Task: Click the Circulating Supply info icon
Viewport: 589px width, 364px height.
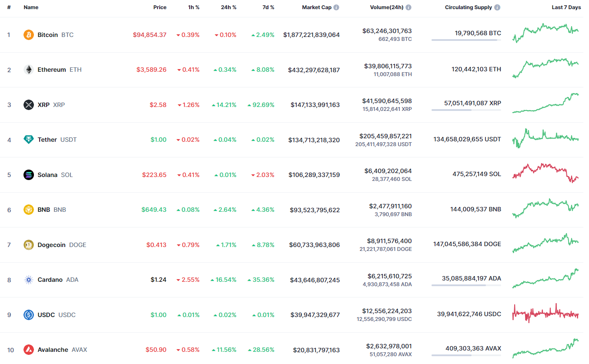Action: point(497,7)
